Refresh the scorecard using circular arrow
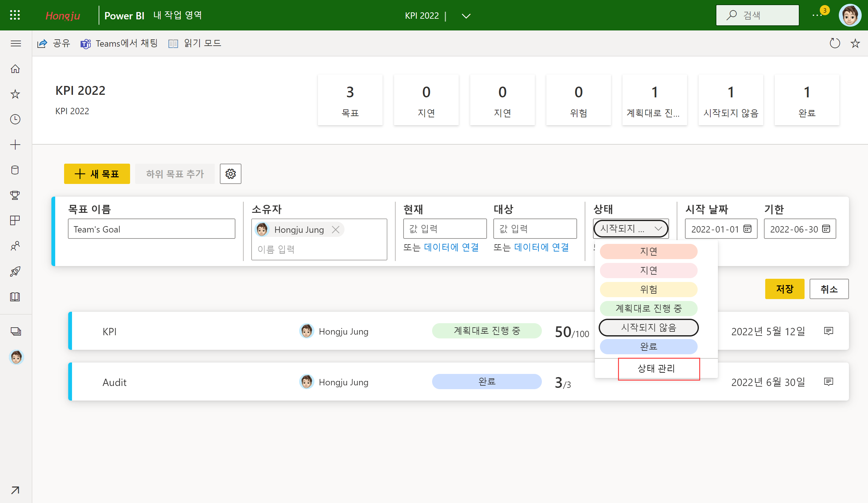 click(835, 43)
